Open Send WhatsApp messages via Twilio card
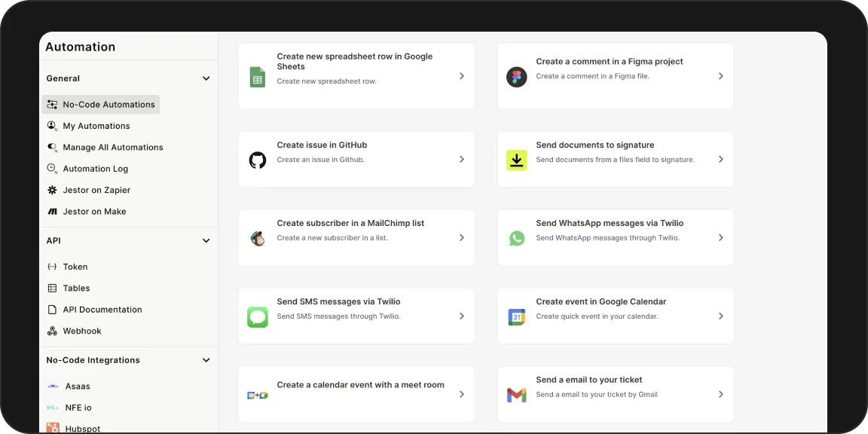This screenshot has width=868, height=434. (615, 238)
